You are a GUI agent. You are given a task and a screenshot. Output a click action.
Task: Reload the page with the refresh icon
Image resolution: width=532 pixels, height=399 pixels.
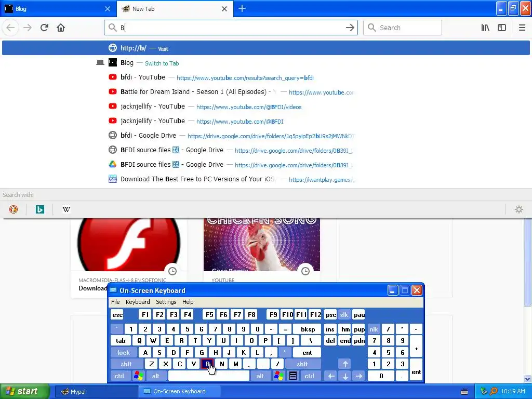[44, 28]
